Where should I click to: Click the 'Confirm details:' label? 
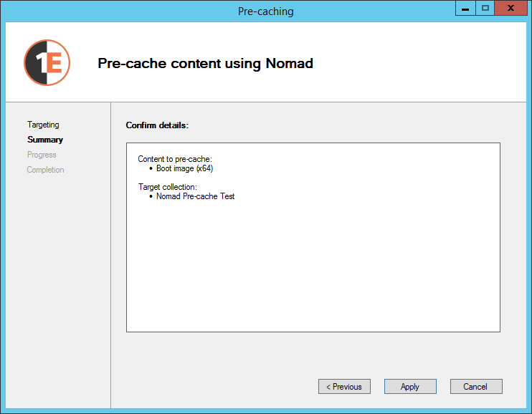pos(157,125)
